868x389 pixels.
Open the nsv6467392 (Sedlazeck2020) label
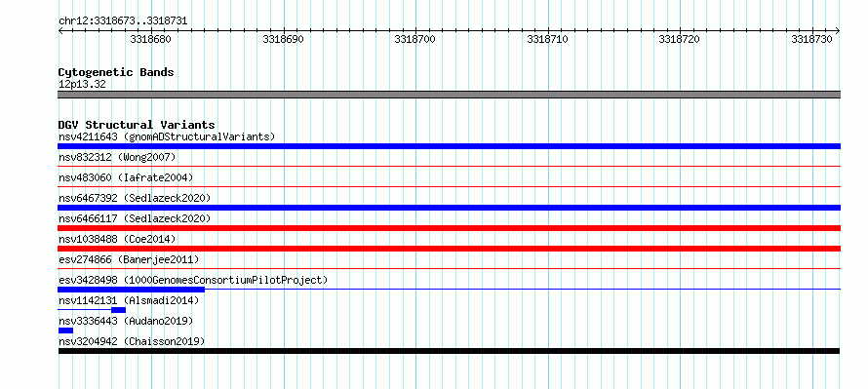coord(135,198)
